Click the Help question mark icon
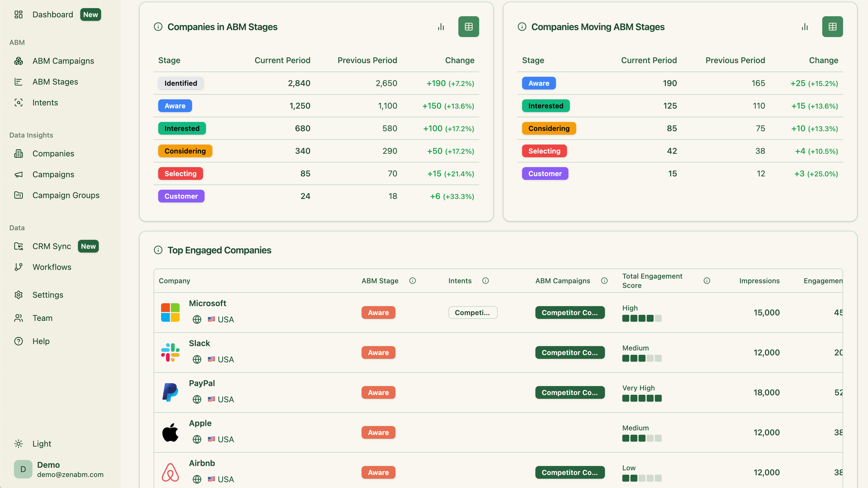 (19, 341)
